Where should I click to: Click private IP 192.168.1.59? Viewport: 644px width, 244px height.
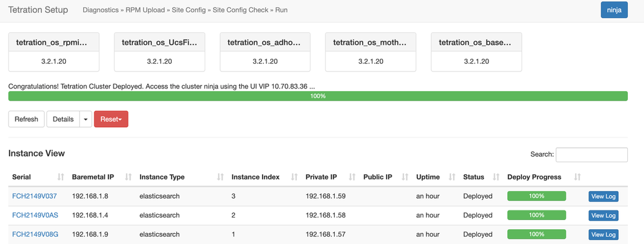326,196
